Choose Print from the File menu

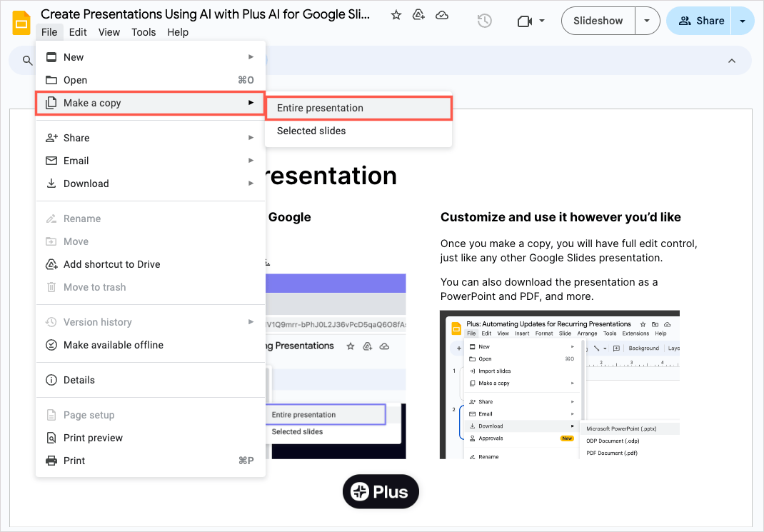point(151,461)
